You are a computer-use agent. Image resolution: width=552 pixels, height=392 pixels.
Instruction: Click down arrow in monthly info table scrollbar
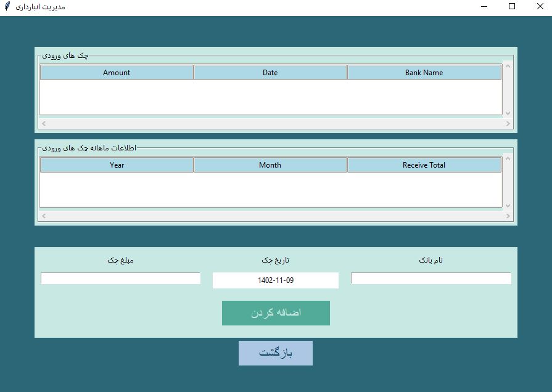(508, 205)
